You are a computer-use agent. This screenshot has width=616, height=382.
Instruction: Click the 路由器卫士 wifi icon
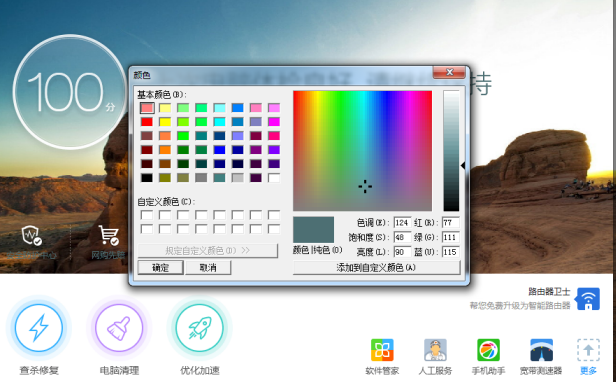[x=588, y=299]
